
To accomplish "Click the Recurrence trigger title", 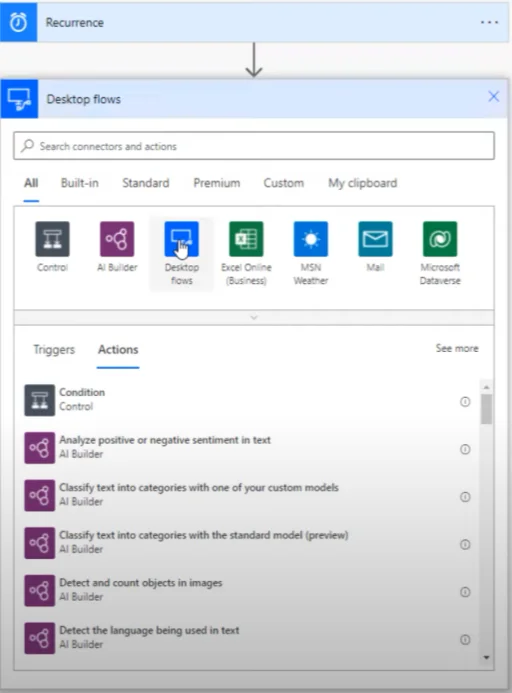I will [75, 23].
